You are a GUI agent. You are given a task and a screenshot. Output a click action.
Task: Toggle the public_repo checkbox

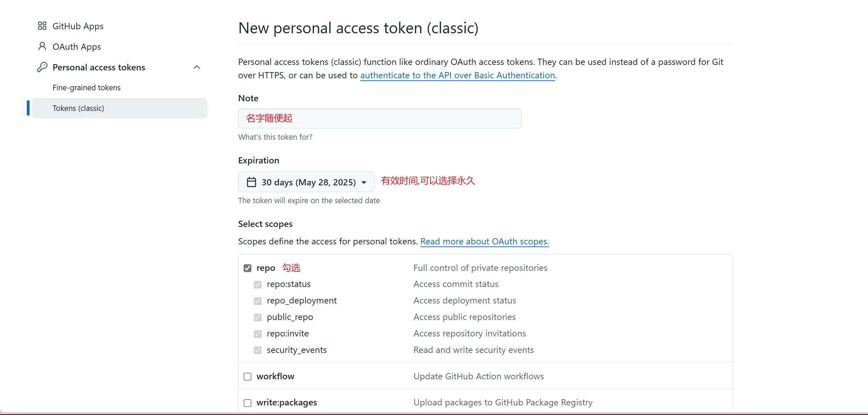coord(258,318)
